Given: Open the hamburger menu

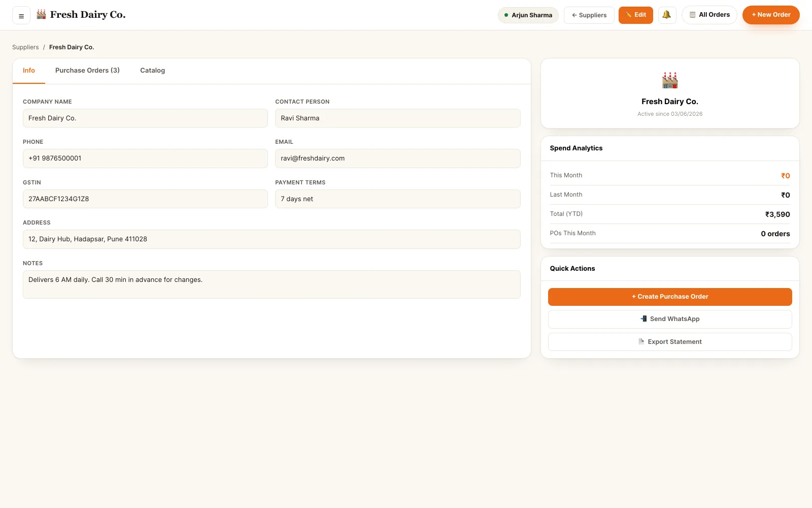Looking at the screenshot, I should click(21, 16).
